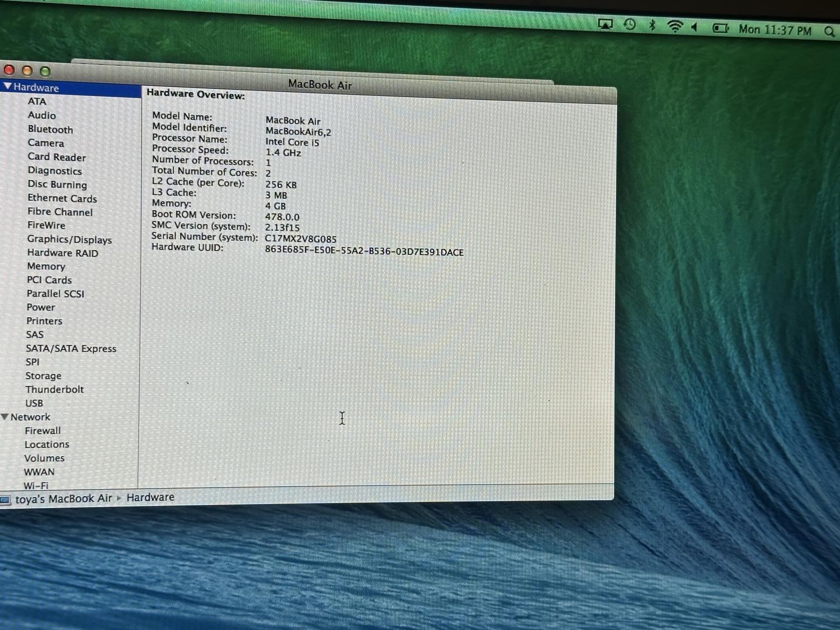Collapse the Hardware section triangle

pos(7,86)
